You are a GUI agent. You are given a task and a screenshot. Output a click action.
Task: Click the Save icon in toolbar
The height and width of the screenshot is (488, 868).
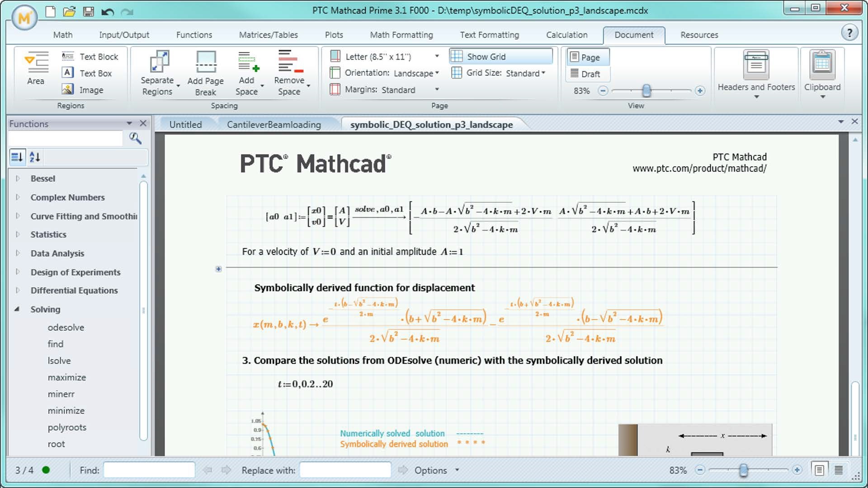click(x=88, y=10)
